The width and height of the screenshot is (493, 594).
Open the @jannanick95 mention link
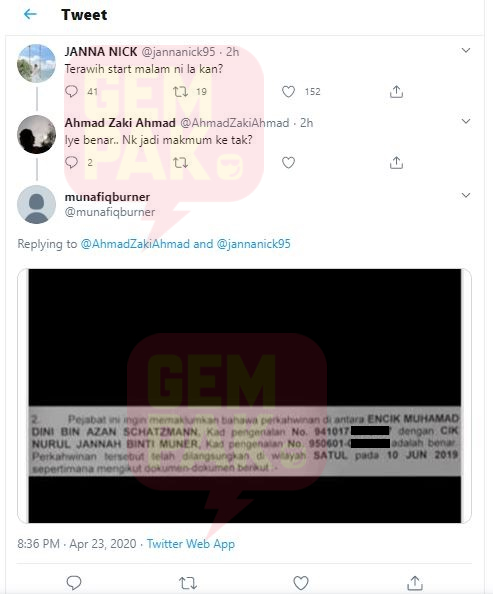coord(254,244)
